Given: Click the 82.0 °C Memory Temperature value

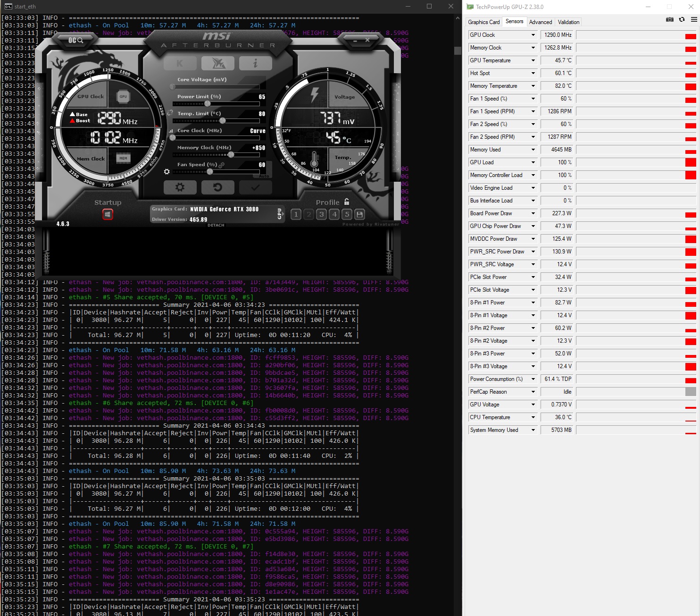Looking at the screenshot, I should pyautogui.click(x=558, y=86).
